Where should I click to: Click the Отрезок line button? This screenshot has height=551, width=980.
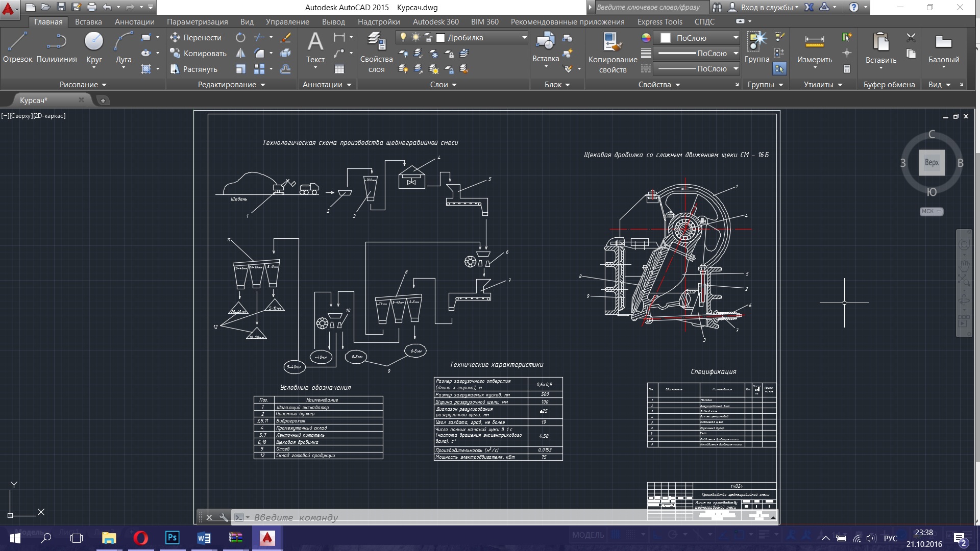(x=17, y=47)
